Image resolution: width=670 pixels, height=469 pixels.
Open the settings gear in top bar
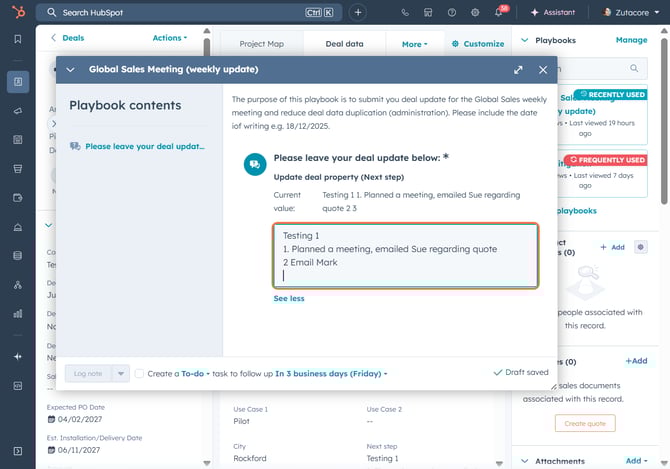click(x=474, y=13)
